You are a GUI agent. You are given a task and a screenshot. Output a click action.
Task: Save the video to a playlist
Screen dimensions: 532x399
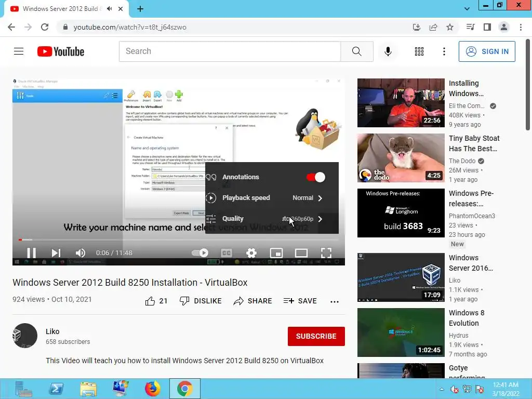coord(300,301)
